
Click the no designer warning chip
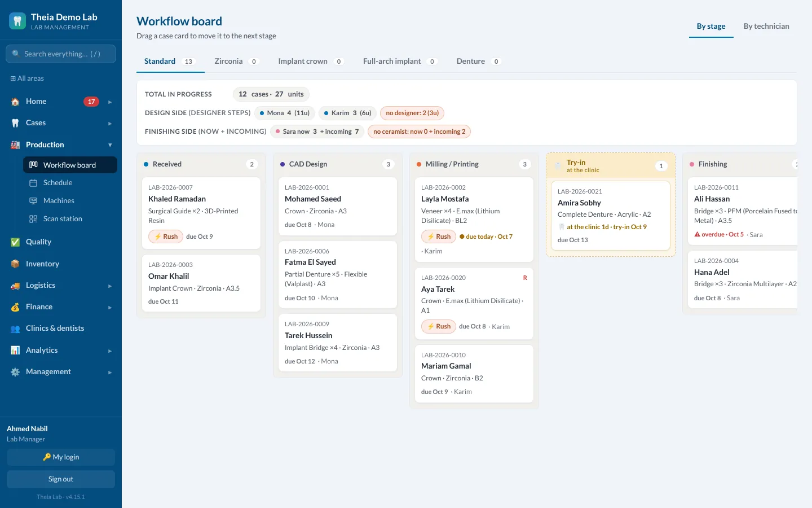pos(412,113)
